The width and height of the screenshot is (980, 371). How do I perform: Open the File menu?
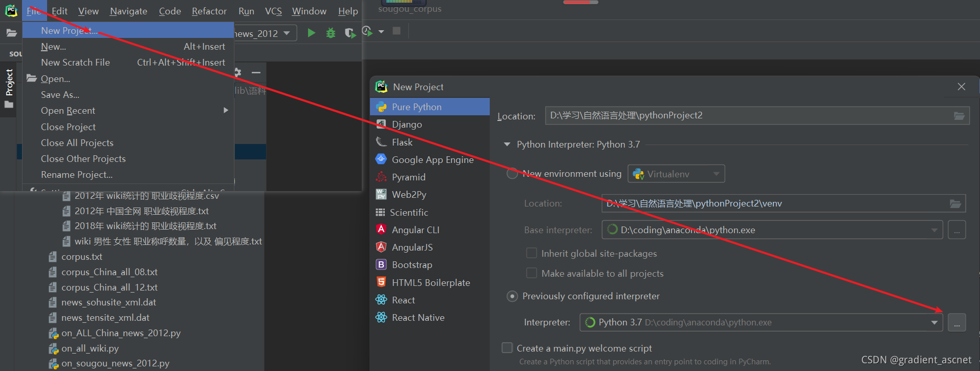tap(34, 11)
